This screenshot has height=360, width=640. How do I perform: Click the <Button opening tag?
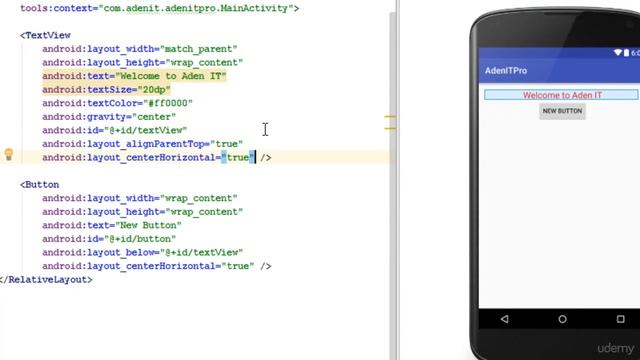(40, 184)
